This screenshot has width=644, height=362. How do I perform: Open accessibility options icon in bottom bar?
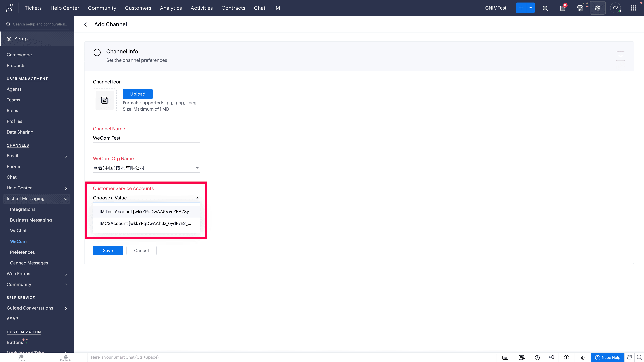[x=567, y=357]
